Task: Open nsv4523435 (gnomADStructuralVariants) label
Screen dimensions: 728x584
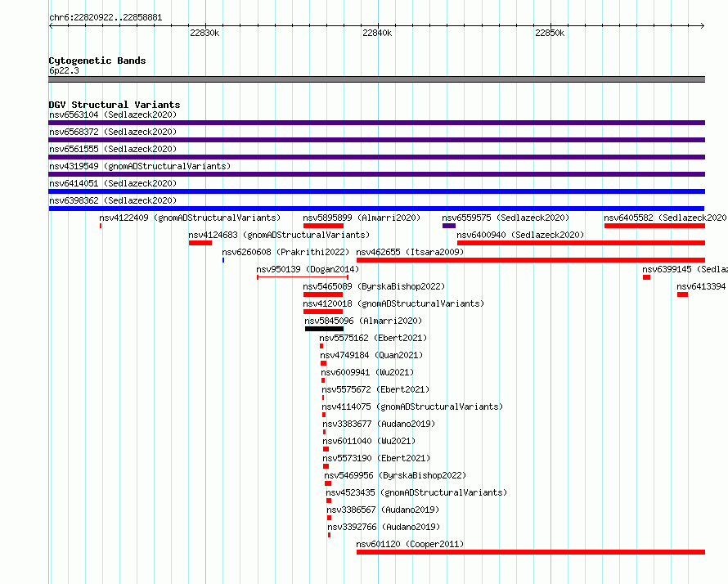Action: coord(416,492)
